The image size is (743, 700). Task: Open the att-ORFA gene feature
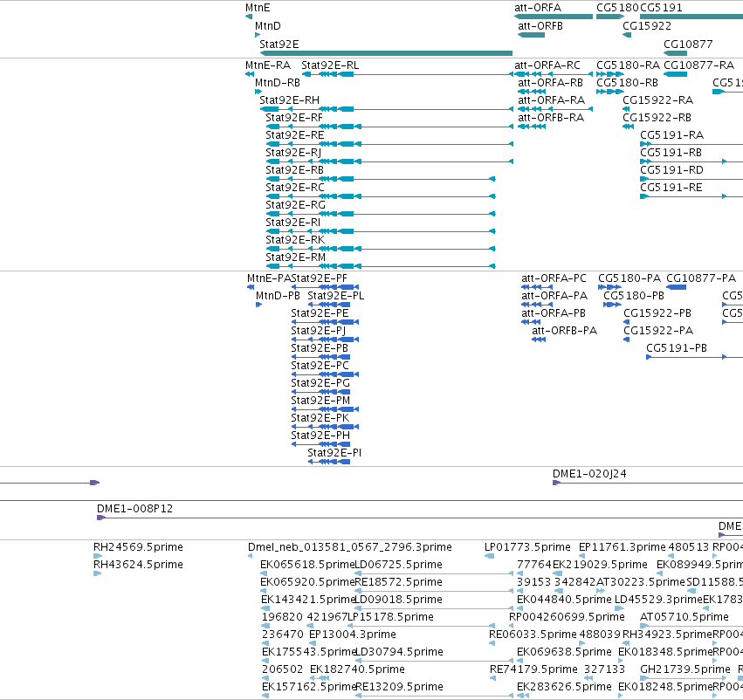coord(554,17)
